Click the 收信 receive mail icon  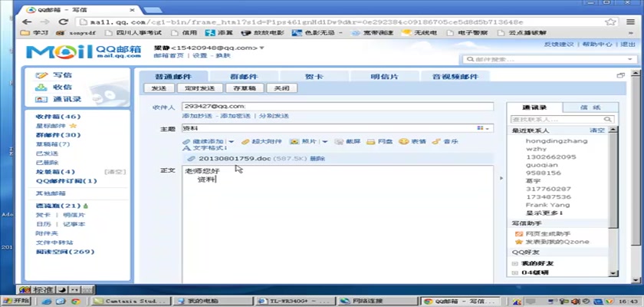point(41,87)
